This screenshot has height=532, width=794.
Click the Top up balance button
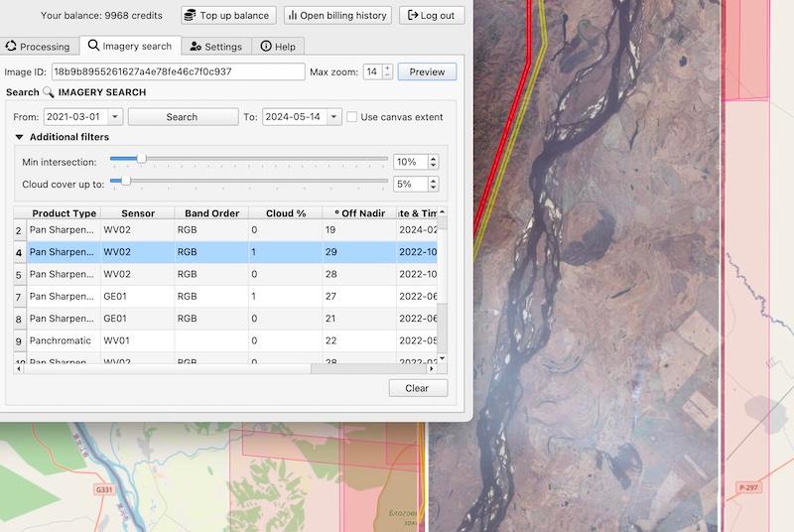pyautogui.click(x=228, y=15)
